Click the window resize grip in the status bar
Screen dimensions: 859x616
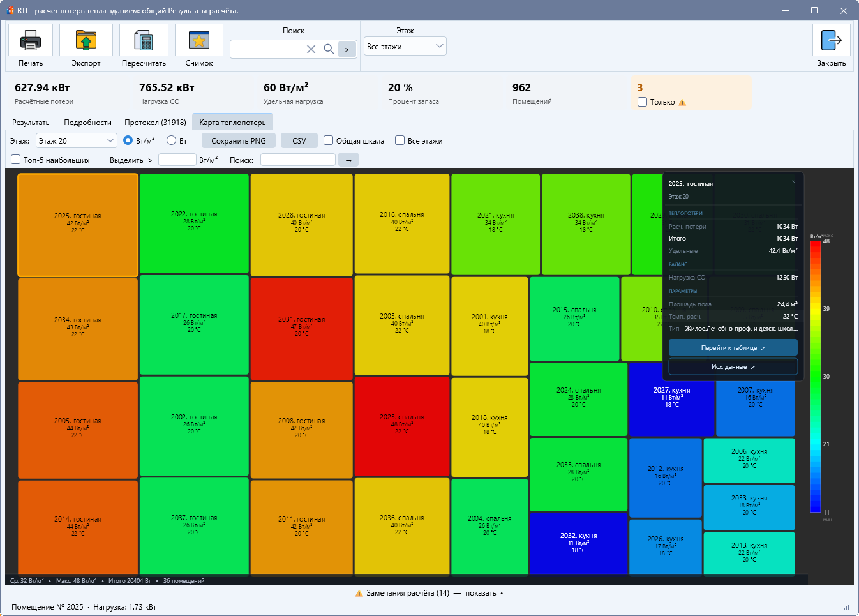pos(847,607)
